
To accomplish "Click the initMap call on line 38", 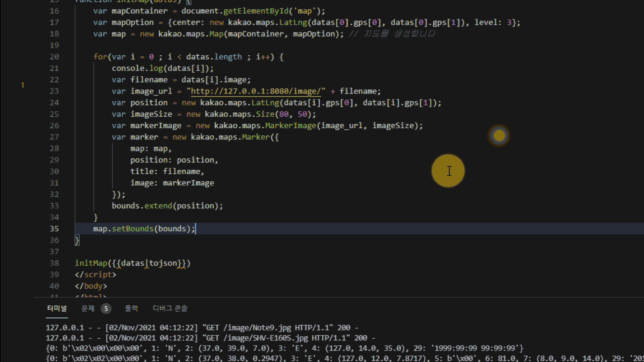I will tap(91, 263).
